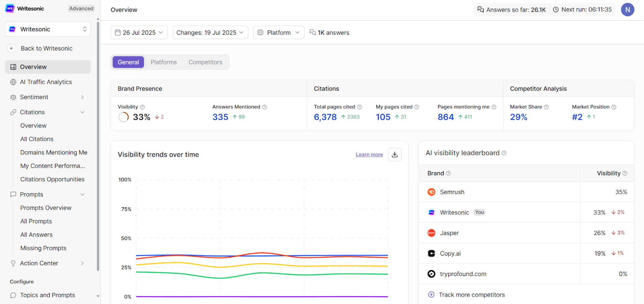The image size is (644, 304).
Task: Click the help icon next to Answers Mentioned
Action: (264, 107)
